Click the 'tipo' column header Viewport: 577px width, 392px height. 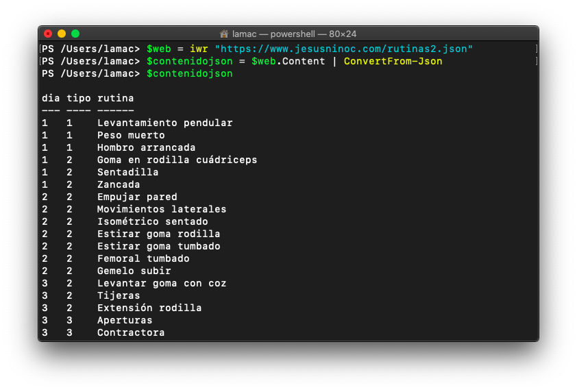pos(79,98)
